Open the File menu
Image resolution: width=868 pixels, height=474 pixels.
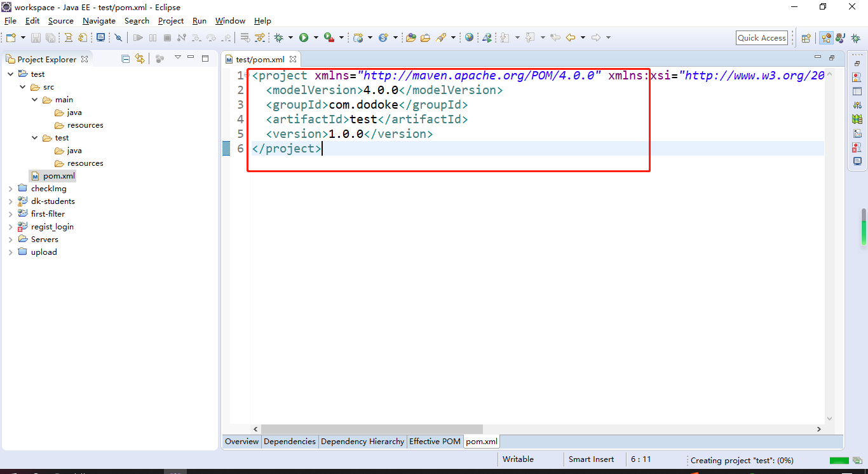click(10, 21)
